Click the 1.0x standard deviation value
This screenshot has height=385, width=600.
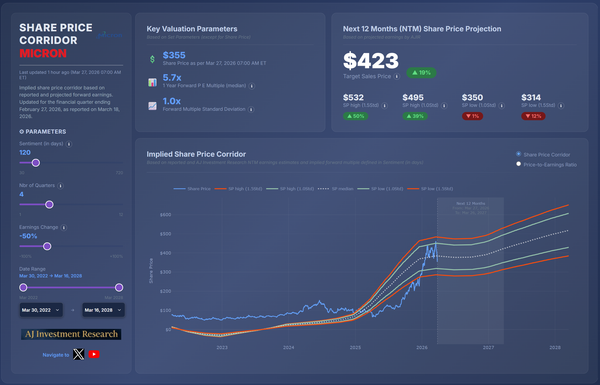point(171,101)
